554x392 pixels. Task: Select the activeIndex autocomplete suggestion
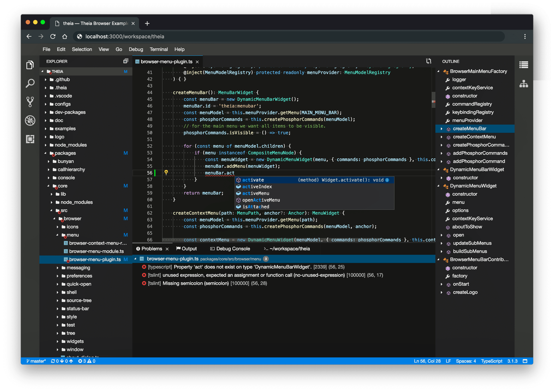click(257, 187)
